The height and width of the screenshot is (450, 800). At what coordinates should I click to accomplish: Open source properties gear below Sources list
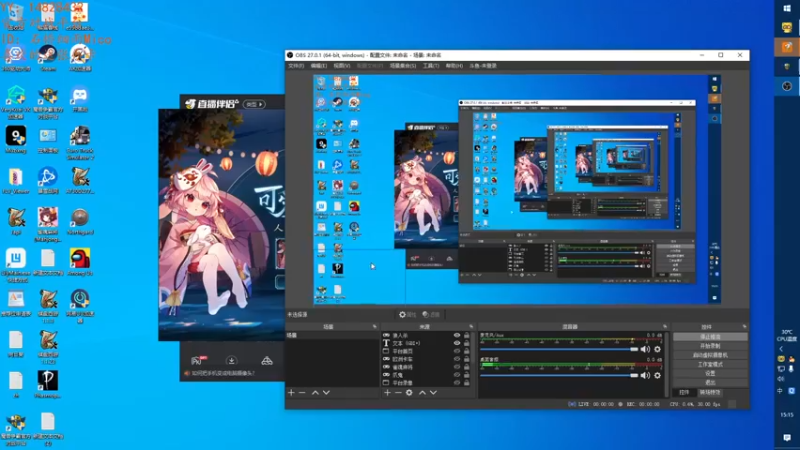tap(409, 392)
